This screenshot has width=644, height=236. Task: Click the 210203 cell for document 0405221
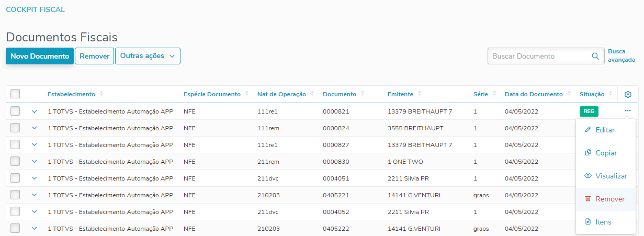[268, 195]
